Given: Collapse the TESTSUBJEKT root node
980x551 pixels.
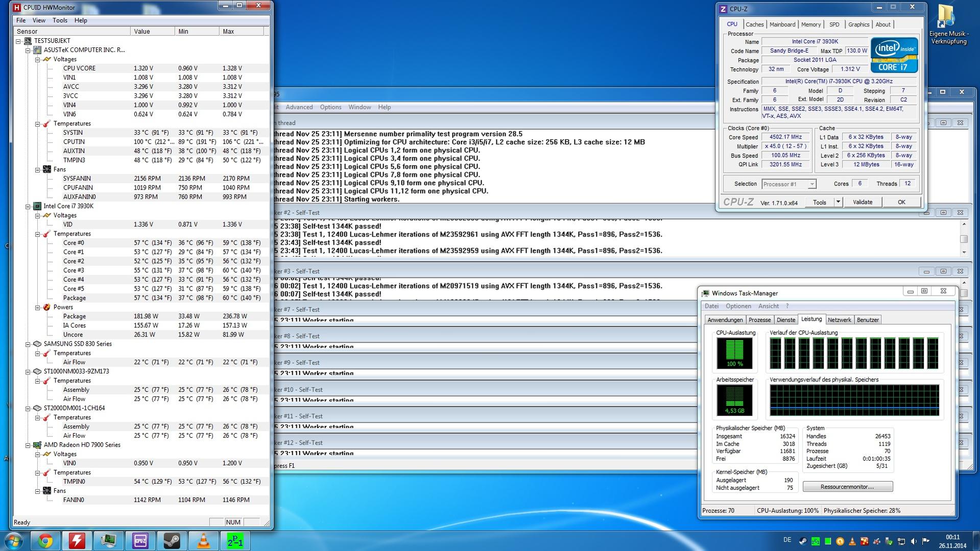Looking at the screenshot, I should pyautogui.click(x=18, y=41).
